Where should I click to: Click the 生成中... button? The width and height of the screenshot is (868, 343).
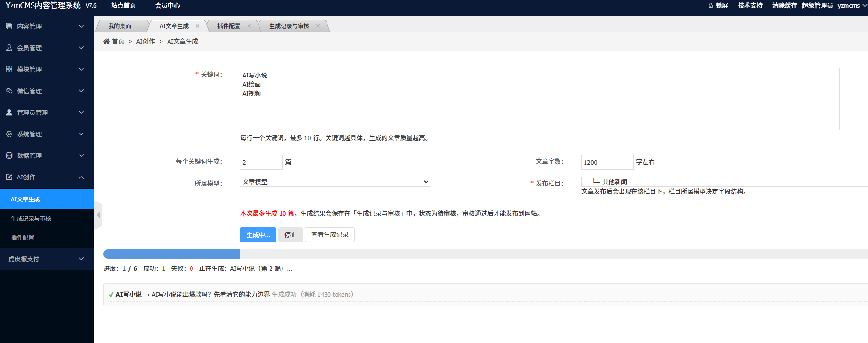pyautogui.click(x=258, y=235)
